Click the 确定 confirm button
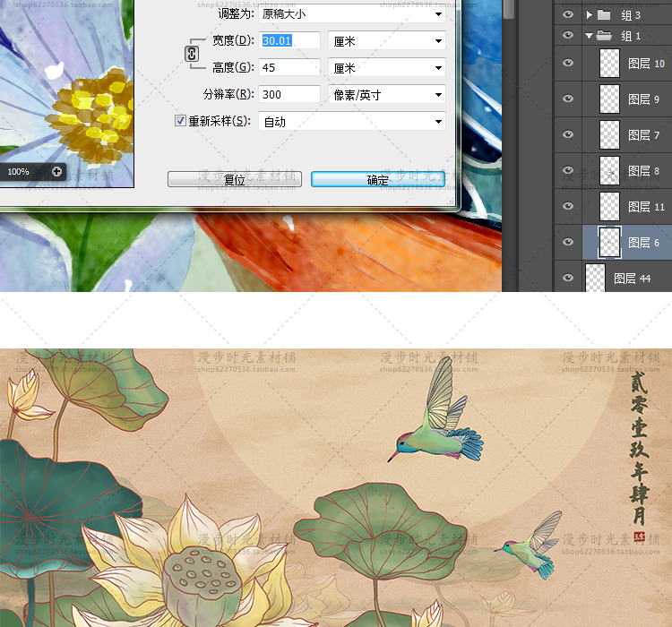672x627 pixels. pos(378,179)
